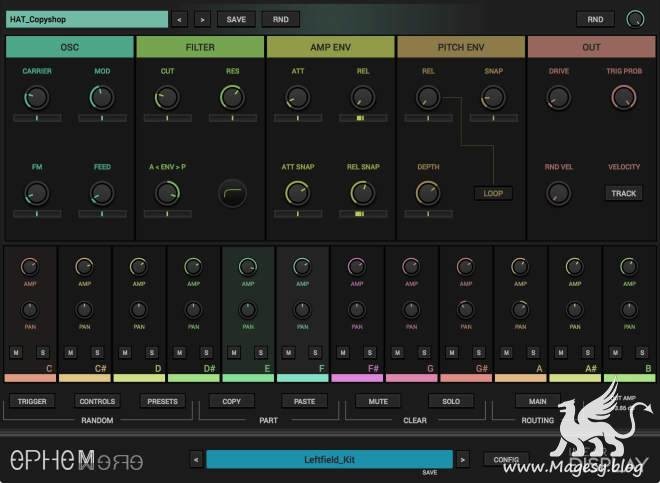This screenshot has width=660, height=483.
Task: Click the FEED knob
Action: [102, 193]
